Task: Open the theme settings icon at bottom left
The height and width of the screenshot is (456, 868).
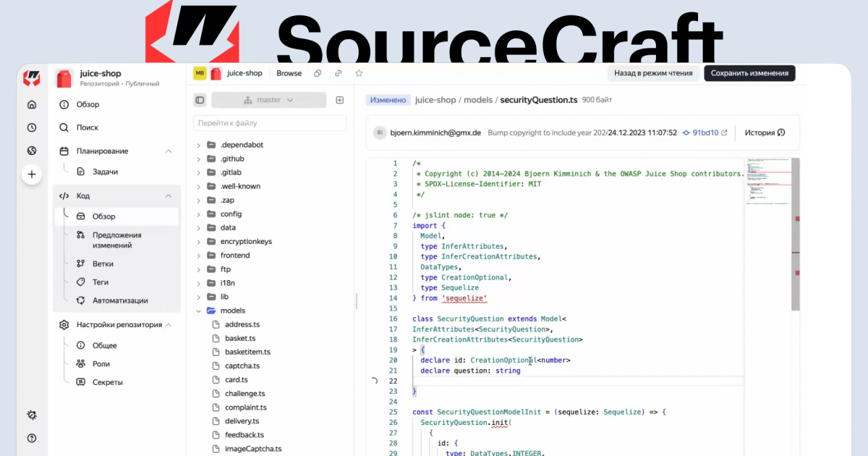Action: 31,415
